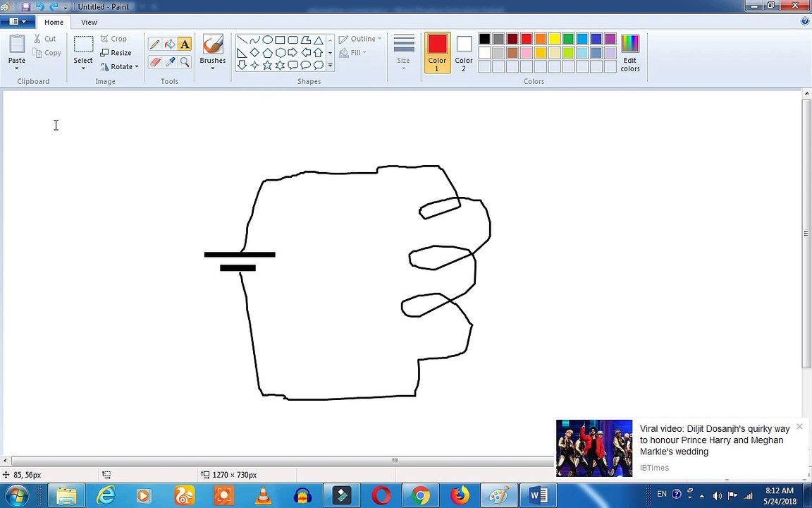Screen dimensions: 812x508
Task: Select the Fill with color bucket tool
Action: (x=170, y=44)
